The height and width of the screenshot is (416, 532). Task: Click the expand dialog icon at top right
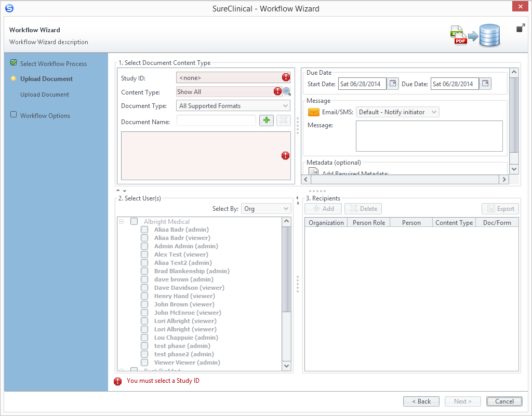coord(521,28)
